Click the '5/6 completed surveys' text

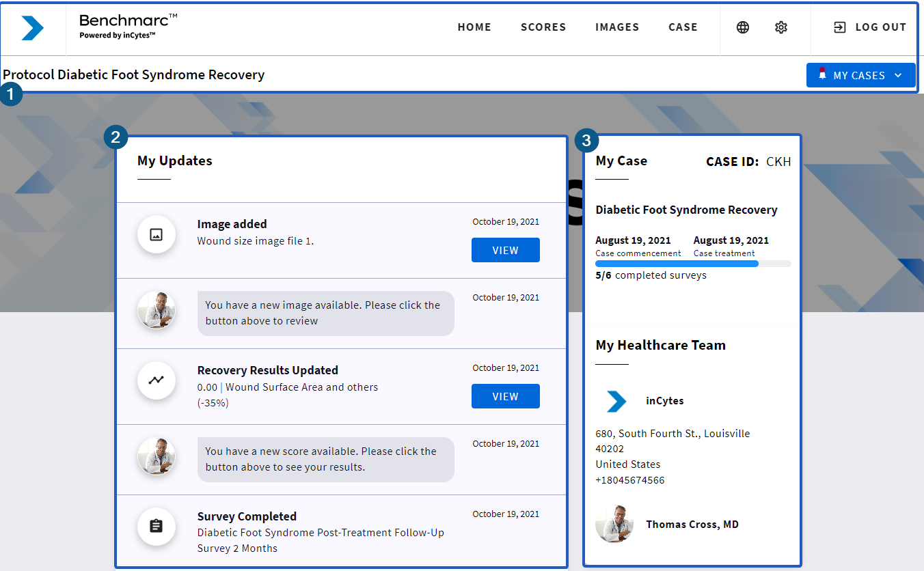(x=651, y=275)
